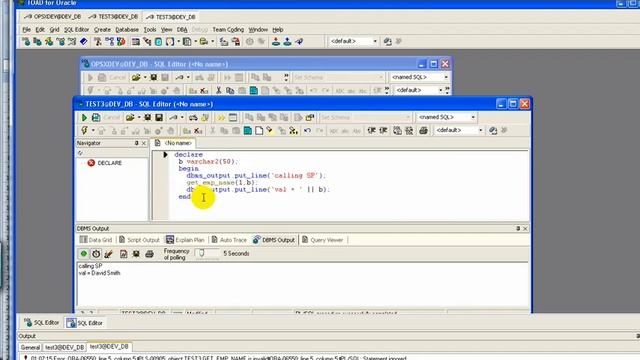Click the calendar-like icon in main toolbar
The height and width of the screenshot is (360, 640).
pyautogui.click(x=136, y=41)
